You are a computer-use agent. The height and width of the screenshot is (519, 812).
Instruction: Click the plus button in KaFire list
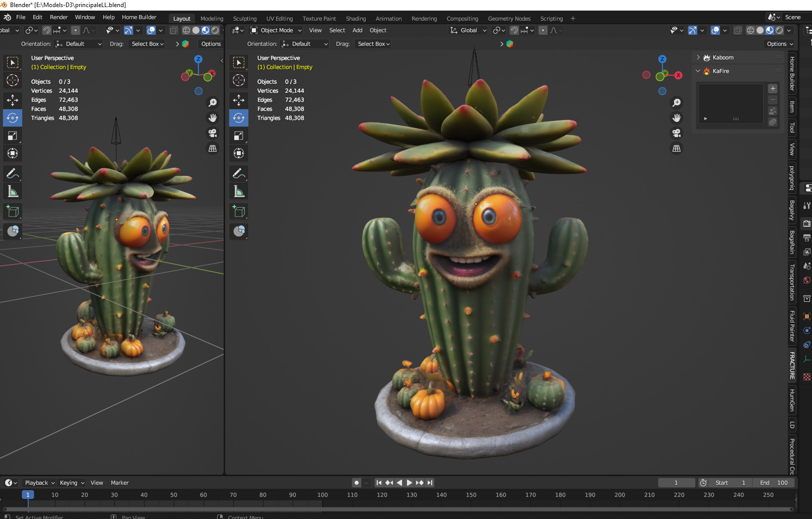773,89
